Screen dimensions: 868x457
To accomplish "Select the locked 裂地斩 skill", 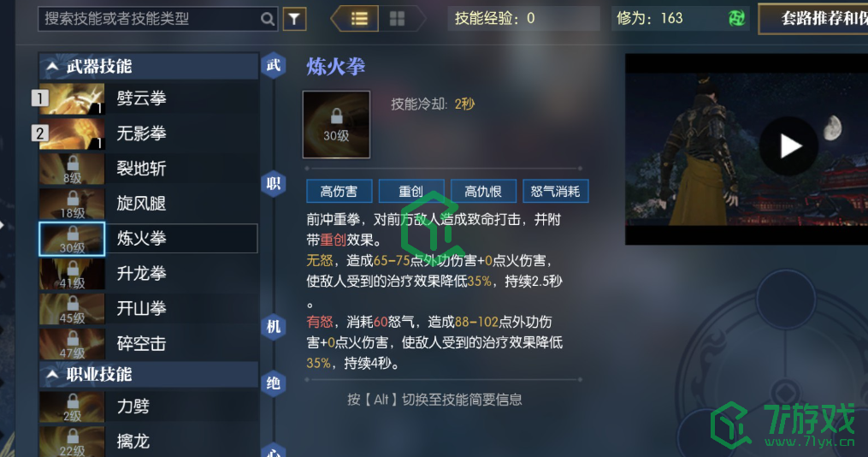I will (148, 169).
